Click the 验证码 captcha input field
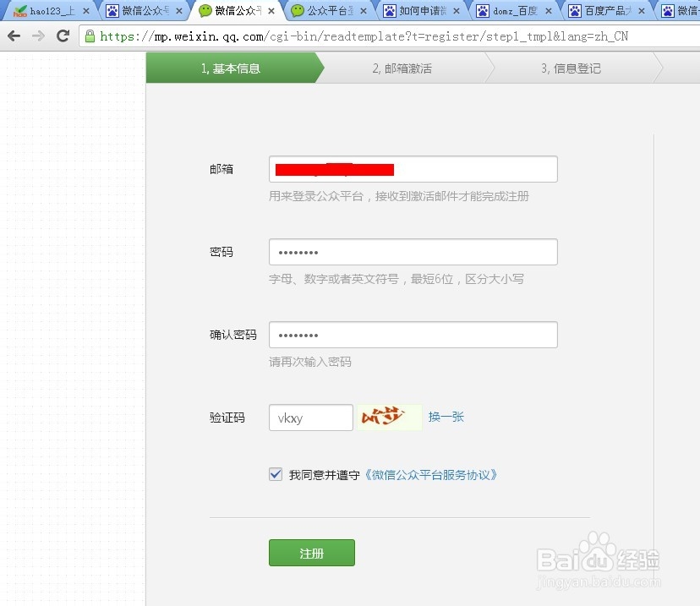Viewport: 700px width, 606px height. [x=311, y=418]
